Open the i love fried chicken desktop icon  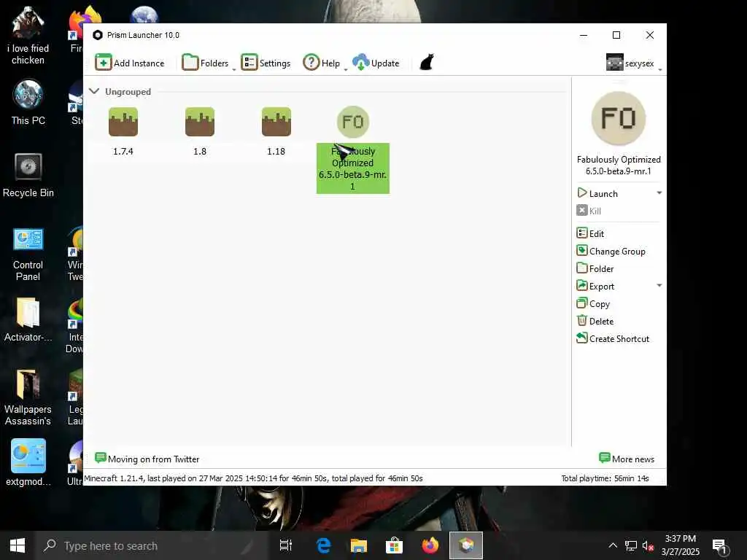(28, 36)
